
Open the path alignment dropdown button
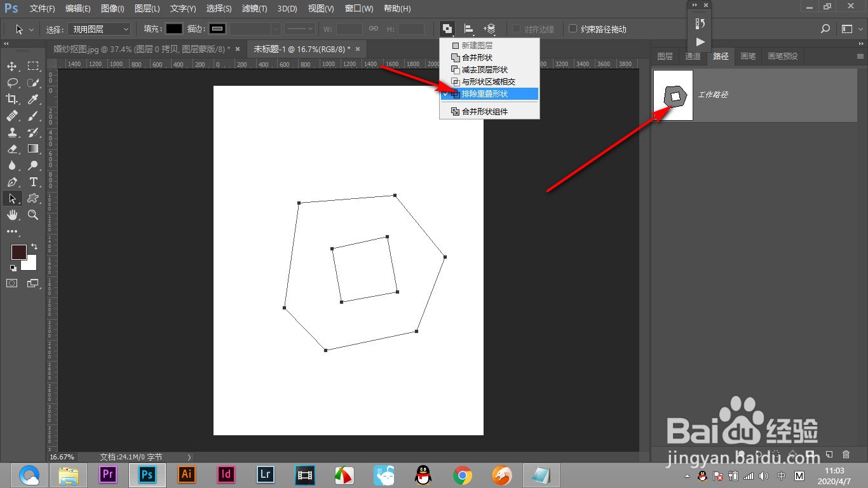pyautogui.click(x=468, y=29)
